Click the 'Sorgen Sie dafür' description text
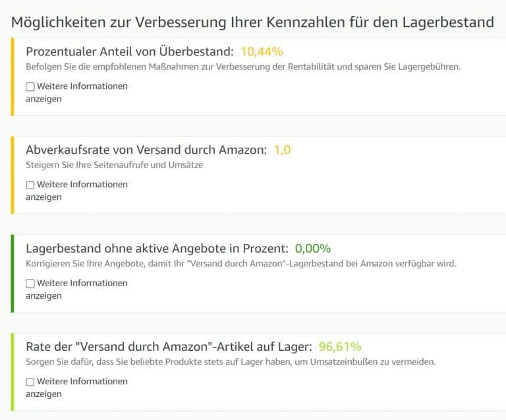Image resolution: width=506 pixels, height=420 pixels. 231,361
